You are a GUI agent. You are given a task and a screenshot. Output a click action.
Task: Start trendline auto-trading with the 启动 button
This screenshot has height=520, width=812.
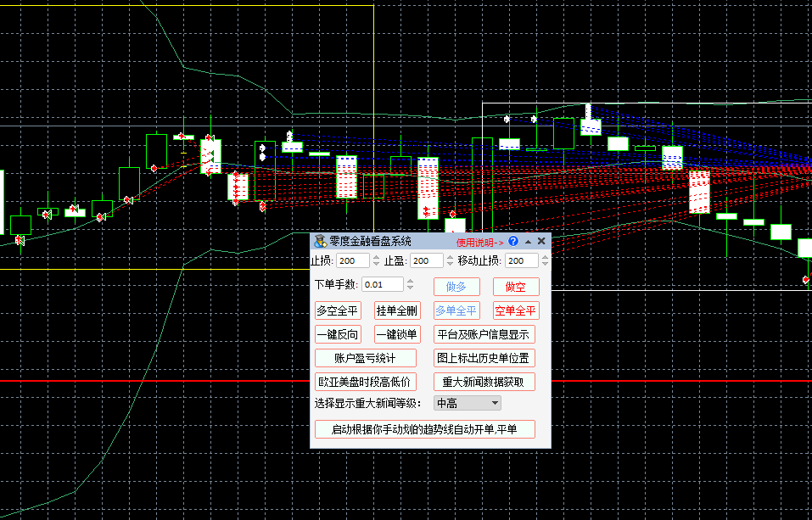click(x=424, y=429)
